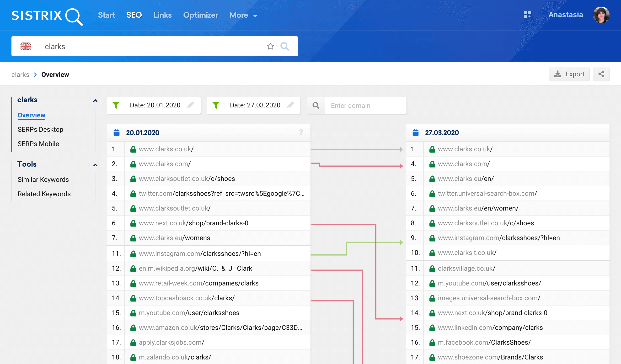Screen dimensions: 621x364
Task: Edit the 20.01.2020 date filter pencil
Action: [x=191, y=105]
